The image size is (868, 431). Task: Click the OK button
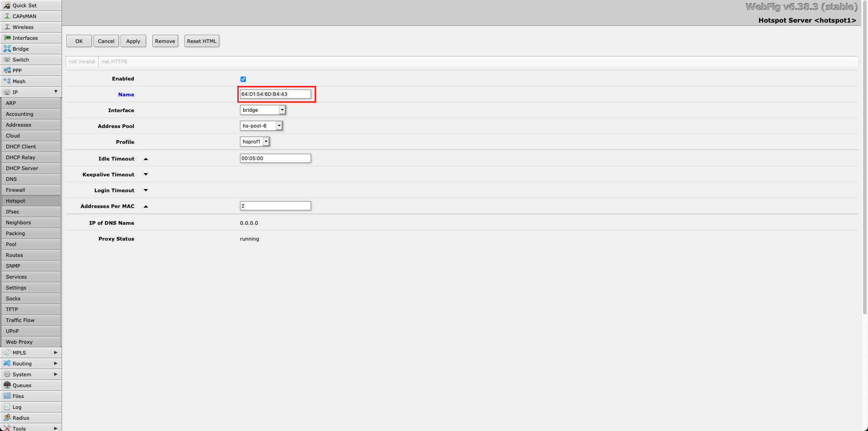pos(79,41)
